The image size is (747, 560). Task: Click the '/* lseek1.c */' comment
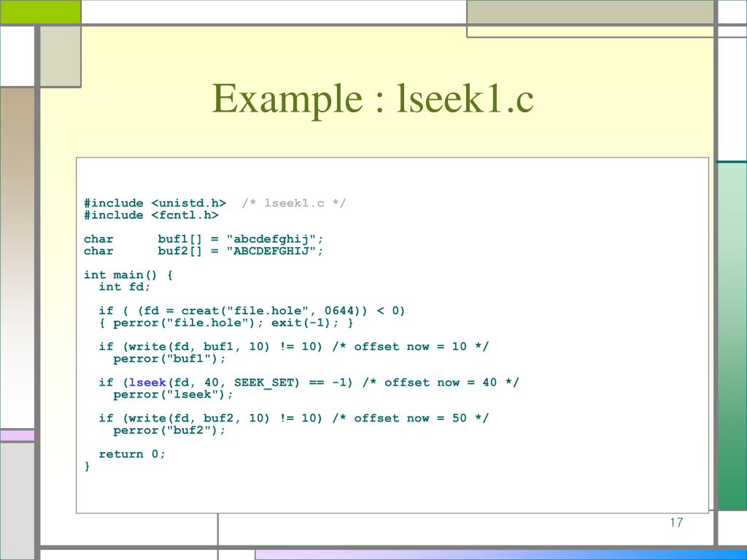(294, 203)
